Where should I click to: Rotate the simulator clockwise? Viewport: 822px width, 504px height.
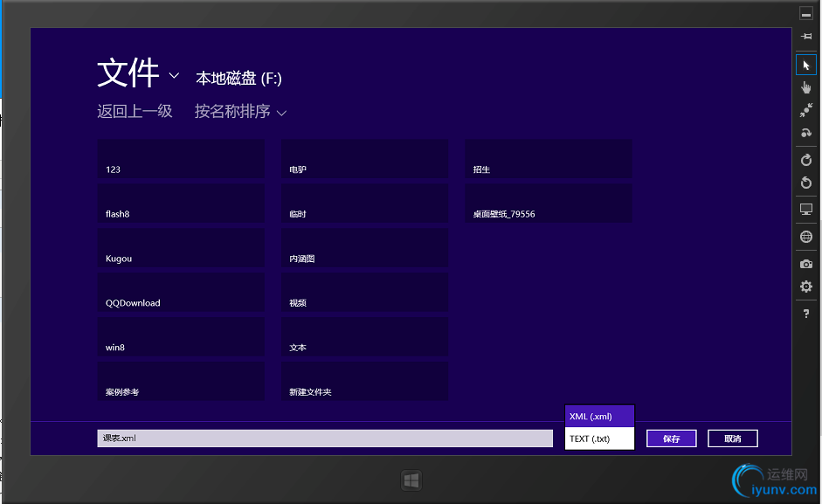click(805, 160)
